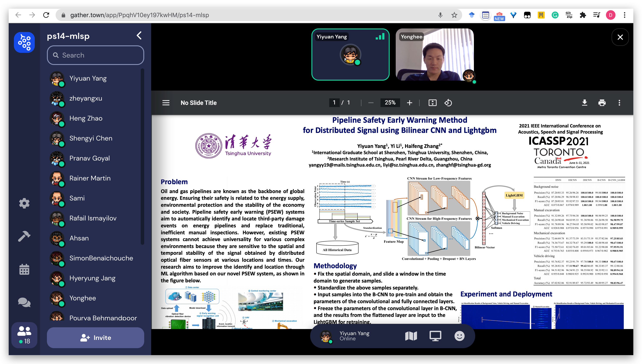642x364 pixels.
Task: Click the participant Search field
Action: 96,55
